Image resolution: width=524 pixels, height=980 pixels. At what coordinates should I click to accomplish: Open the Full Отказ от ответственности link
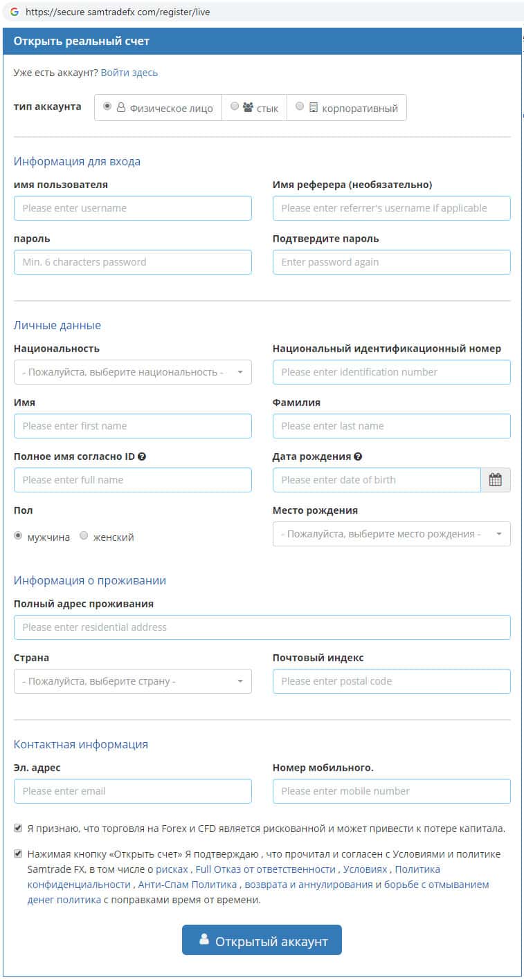click(x=266, y=869)
